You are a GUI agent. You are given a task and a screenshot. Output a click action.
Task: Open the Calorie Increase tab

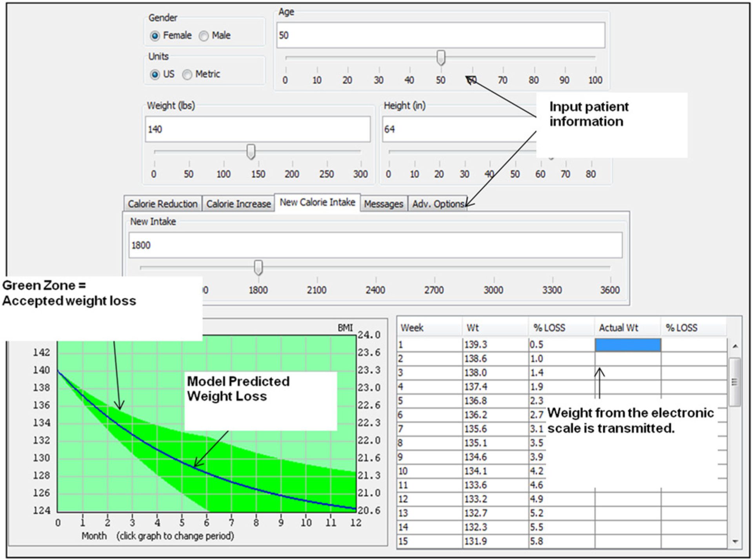(238, 204)
